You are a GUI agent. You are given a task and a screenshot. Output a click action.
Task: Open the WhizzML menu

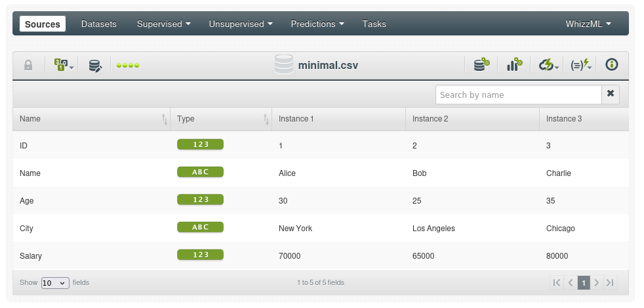click(588, 24)
